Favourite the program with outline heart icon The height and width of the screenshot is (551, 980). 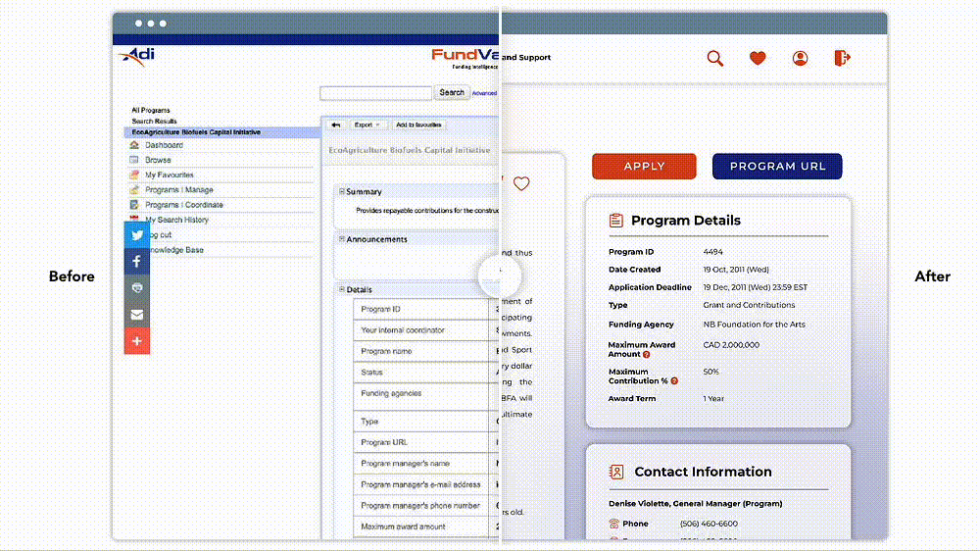click(x=521, y=184)
